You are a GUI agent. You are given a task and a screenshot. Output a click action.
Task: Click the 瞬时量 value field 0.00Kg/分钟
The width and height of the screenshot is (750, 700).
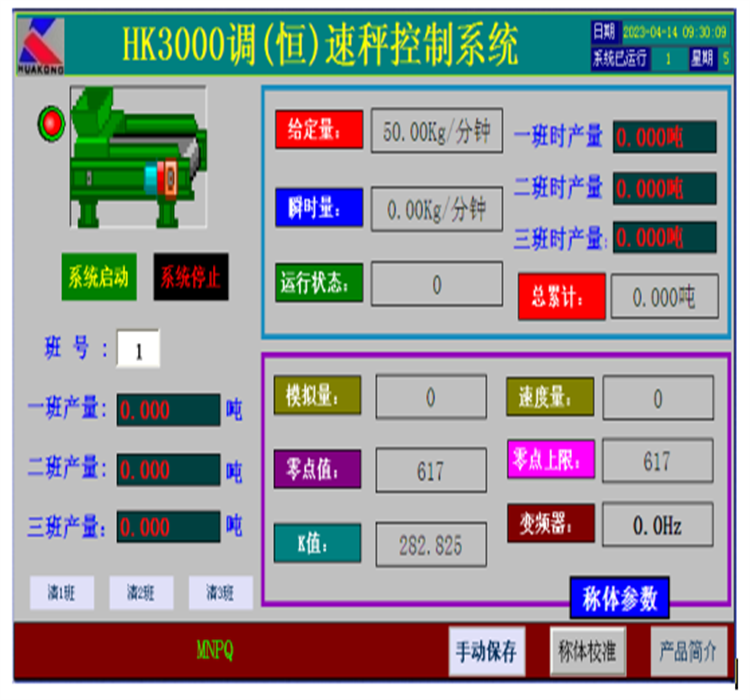437,209
